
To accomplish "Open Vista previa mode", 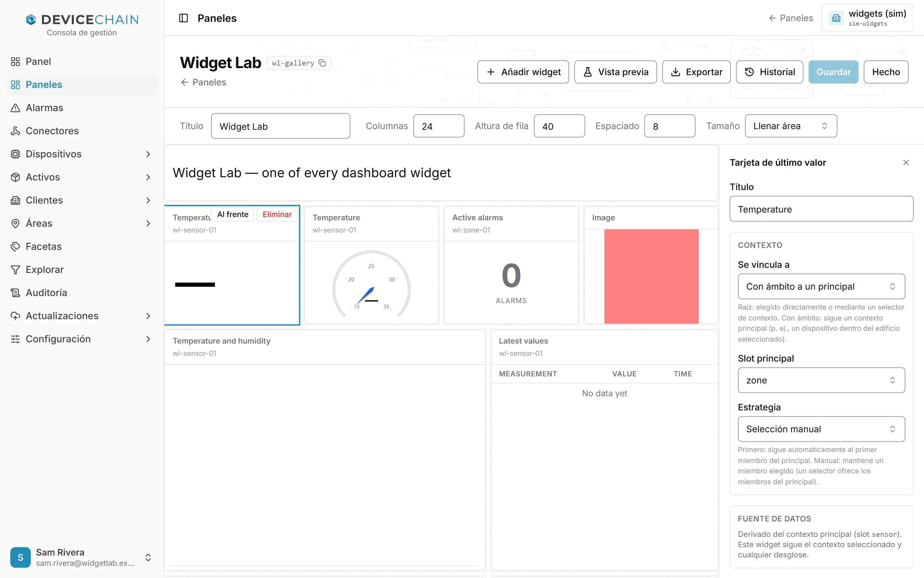I will click(615, 72).
